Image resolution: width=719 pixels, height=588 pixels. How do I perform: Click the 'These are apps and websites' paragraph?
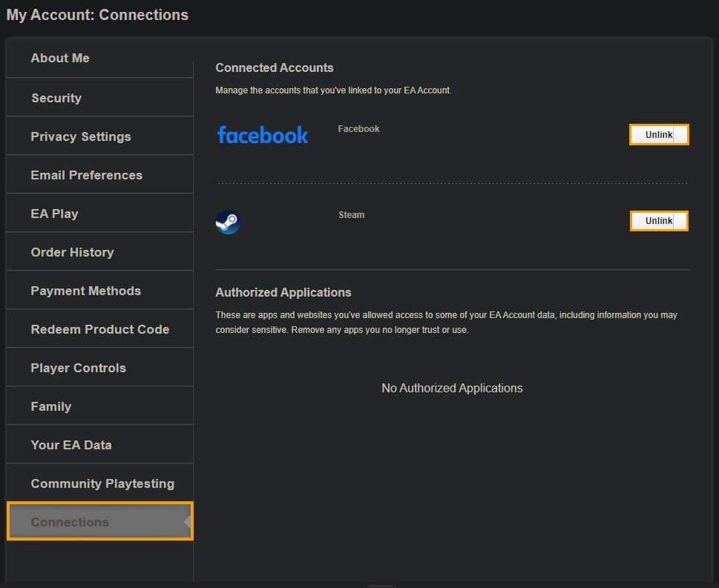point(446,323)
